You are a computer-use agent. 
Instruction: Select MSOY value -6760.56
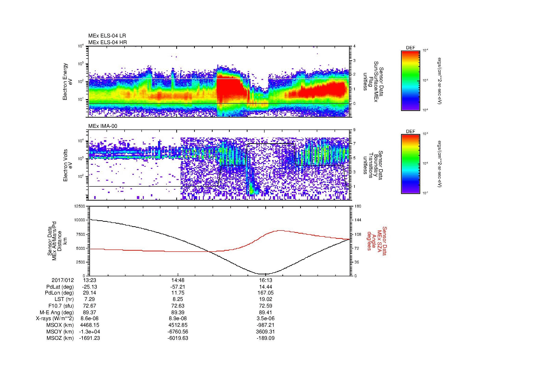(178, 332)
